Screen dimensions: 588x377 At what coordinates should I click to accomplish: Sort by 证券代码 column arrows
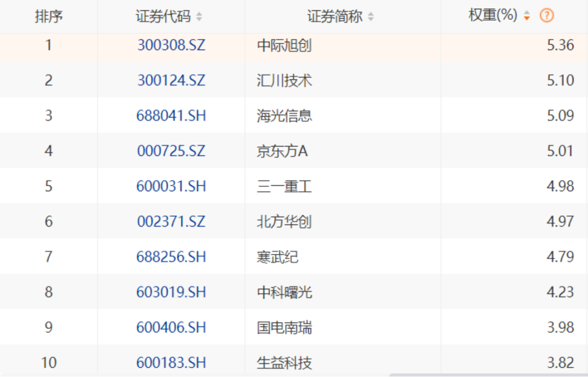pos(199,16)
